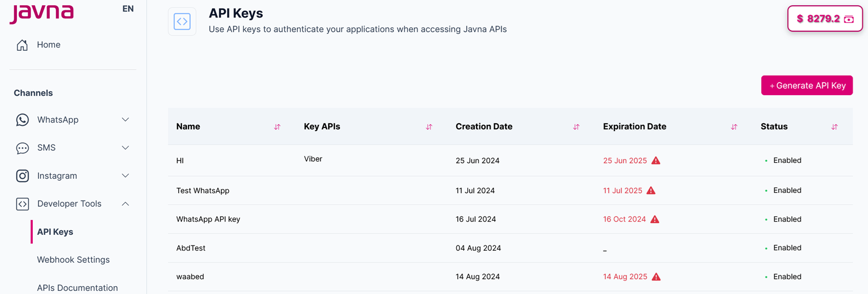The image size is (868, 294).
Task: Click the Javna logo
Action: 42,13
